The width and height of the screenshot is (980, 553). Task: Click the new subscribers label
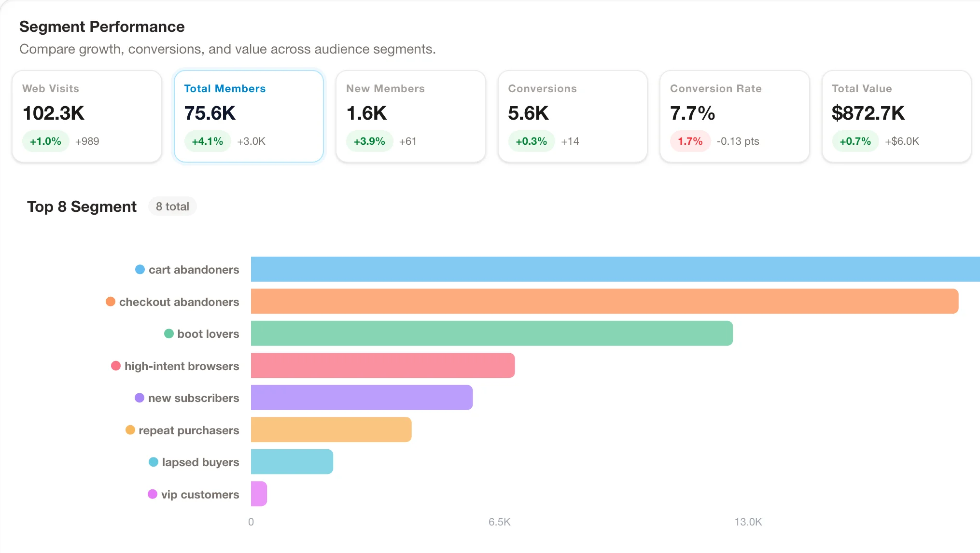click(x=194, y=398)
